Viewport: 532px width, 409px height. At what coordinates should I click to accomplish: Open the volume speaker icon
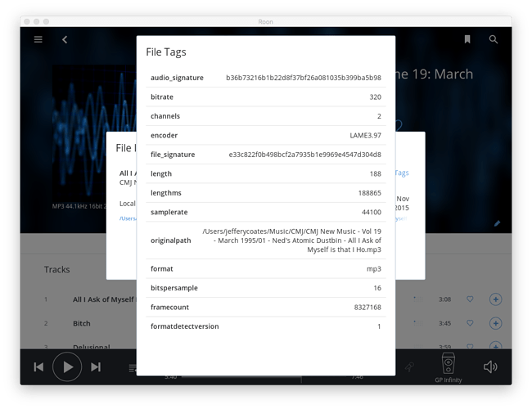tap(490, 366)
